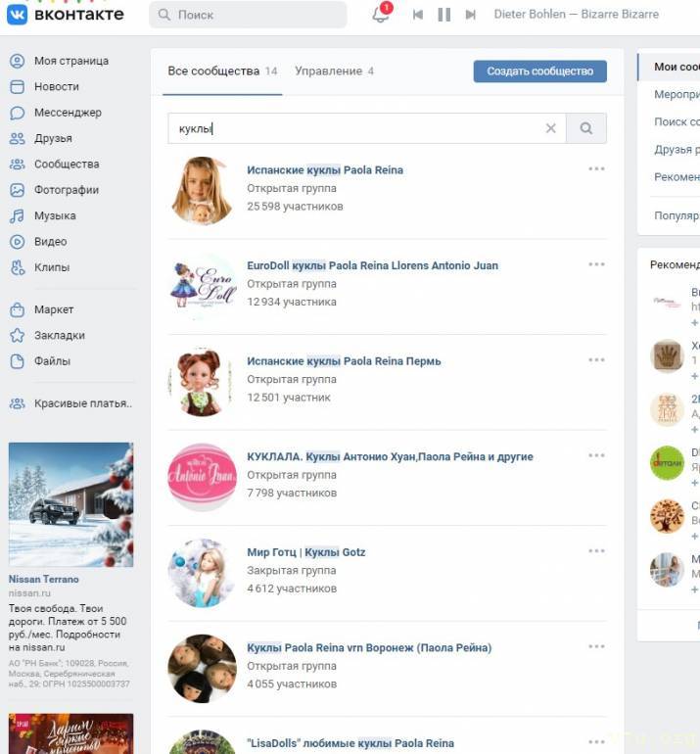700x754 pixels.
Task: Click the Создать сообщество button
Action: click(539, 71)
